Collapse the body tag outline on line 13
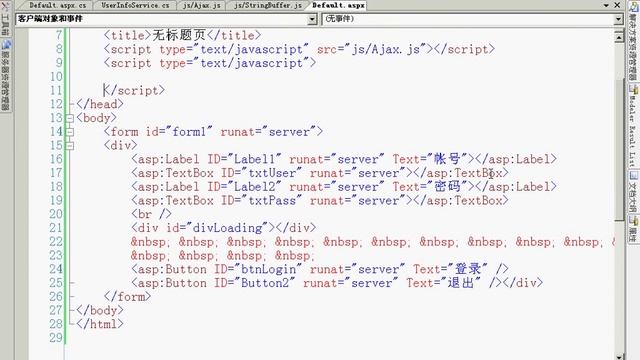This screenshot has width=640, height=360. click(x=69, y=118)
